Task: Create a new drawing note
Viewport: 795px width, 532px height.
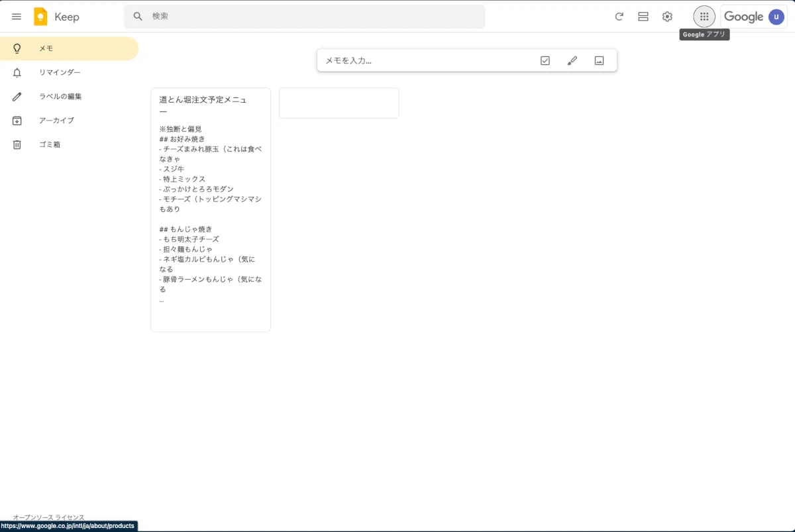Action: pos(572,60)
